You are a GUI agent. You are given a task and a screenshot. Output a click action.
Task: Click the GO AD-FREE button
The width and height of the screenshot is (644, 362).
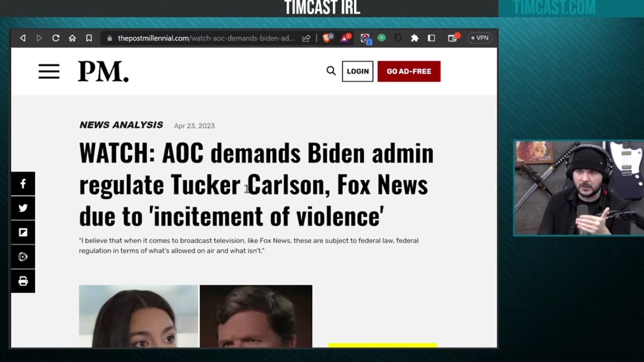tap(409, 71)
